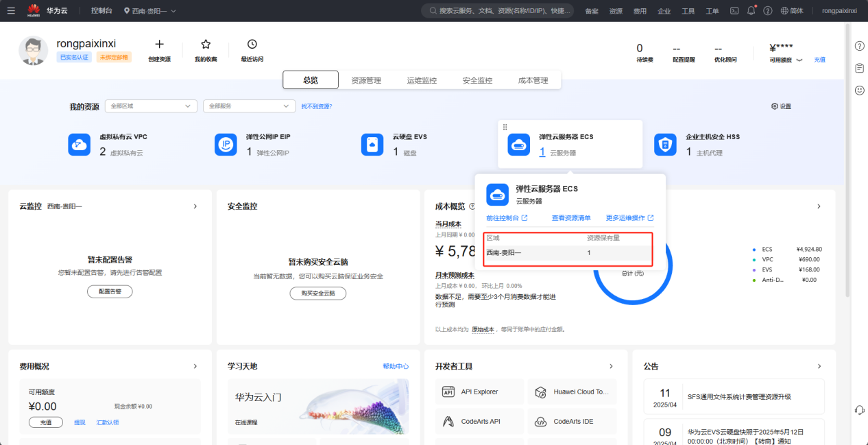Screen dimensions: 868x445
Task: Toggle visibility of the 可用额度 balance
Action: pos(799,60)
